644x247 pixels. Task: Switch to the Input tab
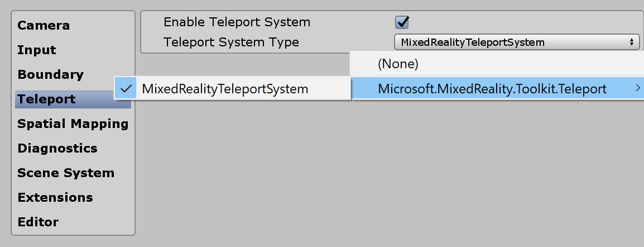pyautogui.click(x=37, y=50)
